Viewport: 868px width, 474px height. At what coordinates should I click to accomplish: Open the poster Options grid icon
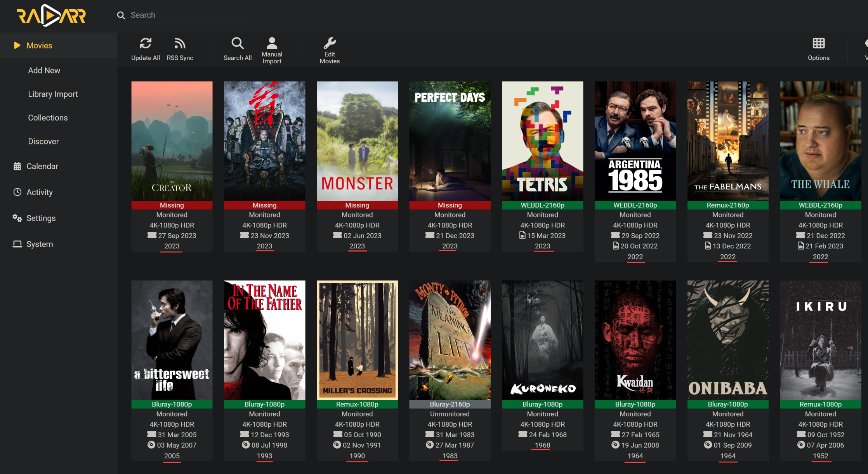[818, 43]
